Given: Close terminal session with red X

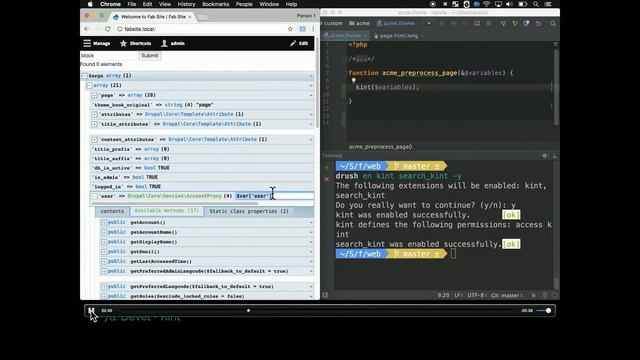Looking at the screenshot, I should click(327, 179).
